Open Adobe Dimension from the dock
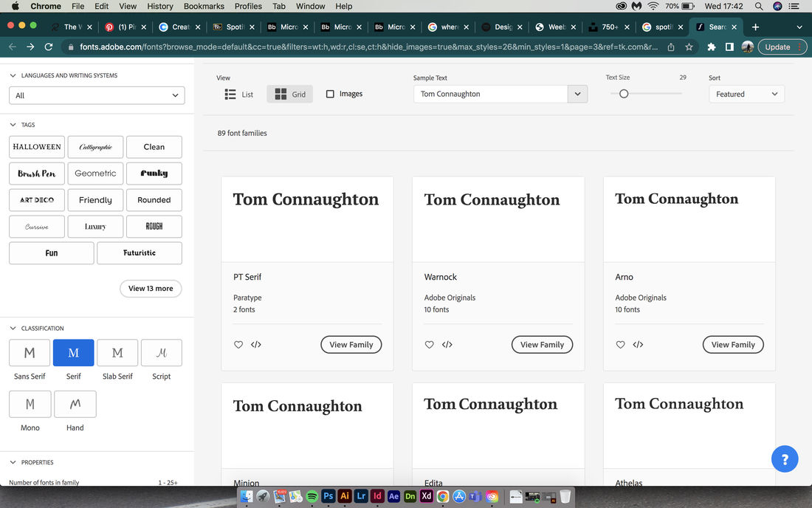Screen dimensions: 812x508 (410, 496)
